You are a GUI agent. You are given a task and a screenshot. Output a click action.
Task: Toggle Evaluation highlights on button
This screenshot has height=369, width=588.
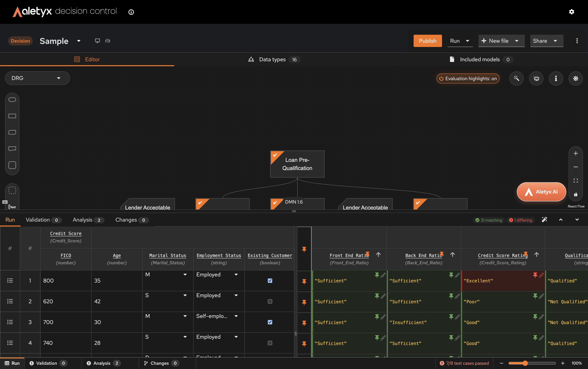click(468, 78)
